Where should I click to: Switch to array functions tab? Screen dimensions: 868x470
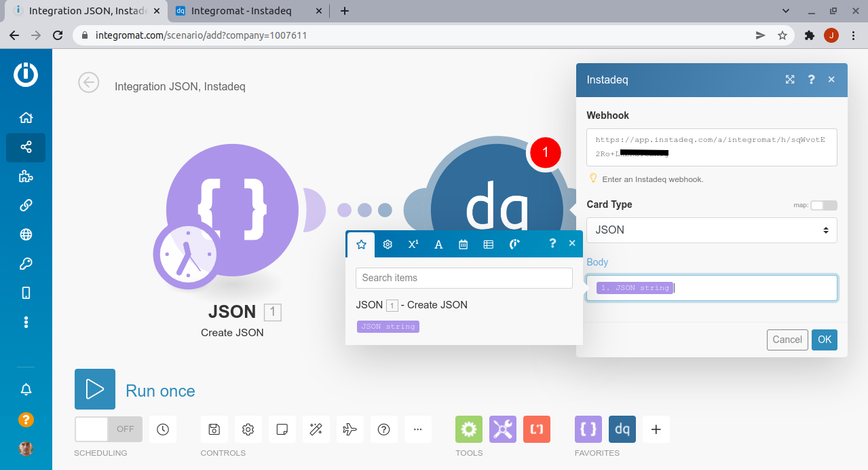(x=488, y=245)
